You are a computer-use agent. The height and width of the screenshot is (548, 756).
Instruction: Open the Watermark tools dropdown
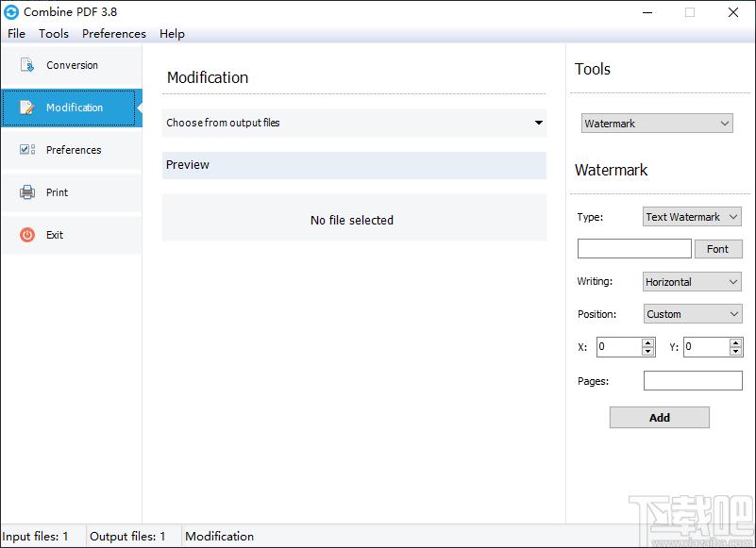point(657,124)
